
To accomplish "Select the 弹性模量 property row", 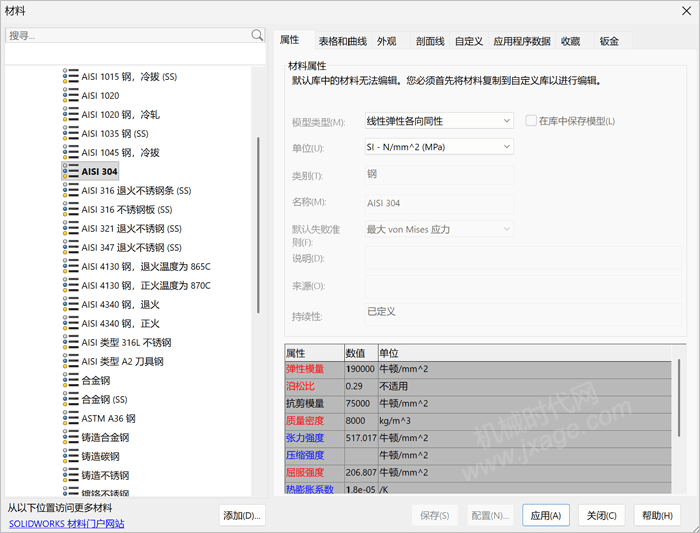I will pyautogui.click(x=478, y=369).
